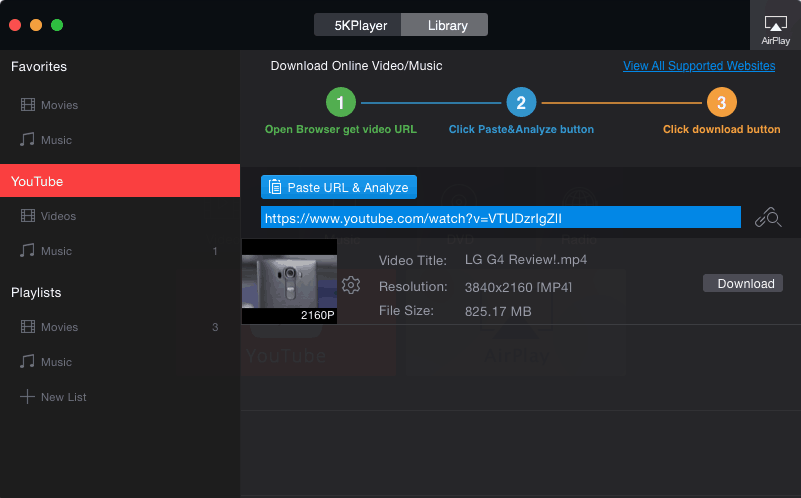Switch to the Library tab

(x=447, y=25)
